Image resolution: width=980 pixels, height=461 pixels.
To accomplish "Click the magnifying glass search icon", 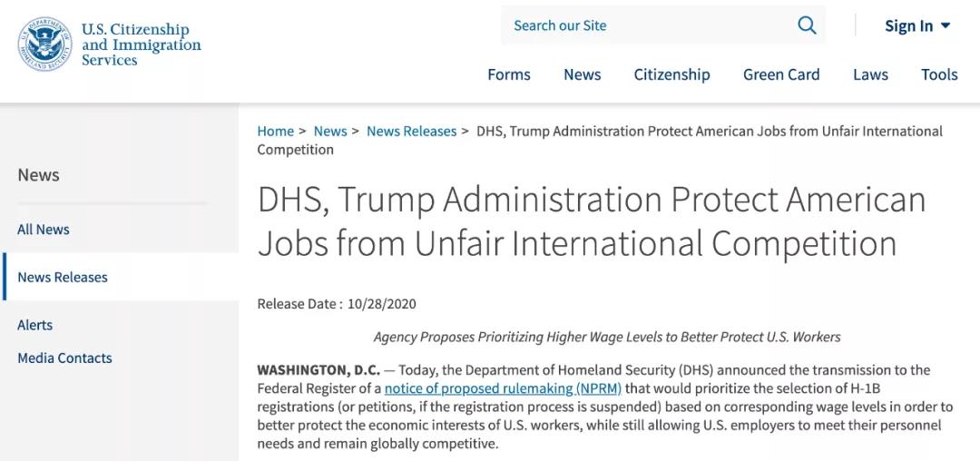I will click(x=807, y=25).
